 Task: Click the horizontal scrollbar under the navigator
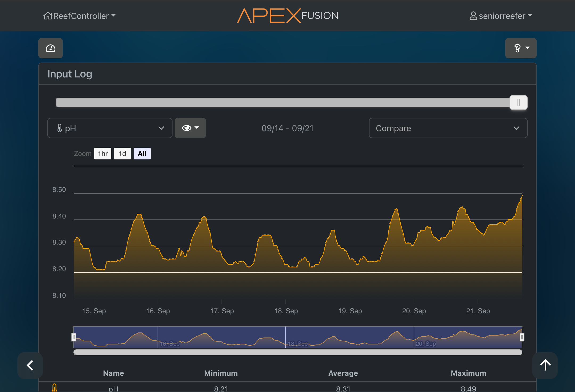298,352
